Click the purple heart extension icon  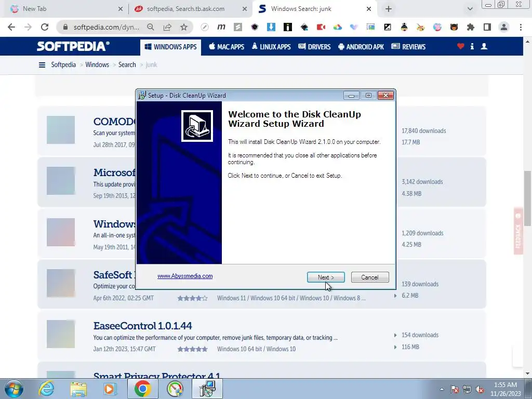(354, 27)
